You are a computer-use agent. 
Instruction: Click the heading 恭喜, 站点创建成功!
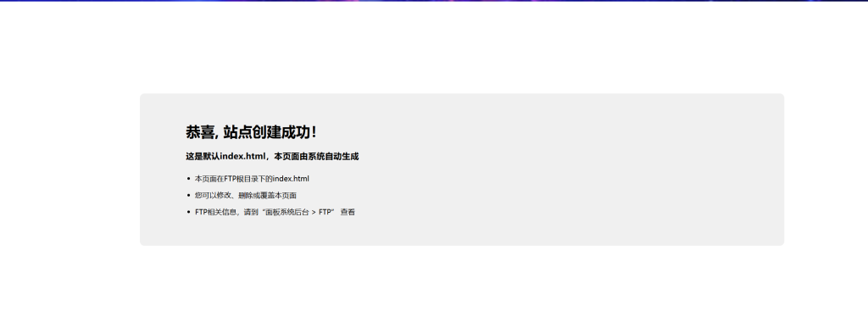click(251, 132)
